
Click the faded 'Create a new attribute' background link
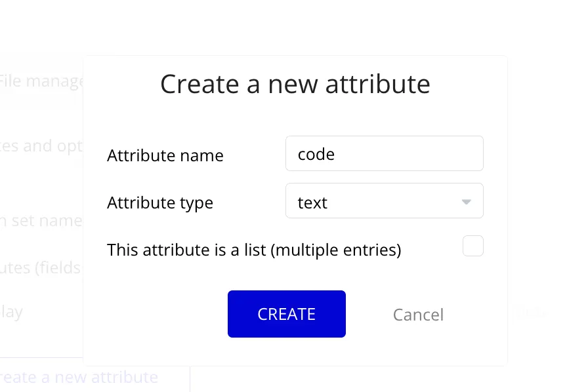80,378
